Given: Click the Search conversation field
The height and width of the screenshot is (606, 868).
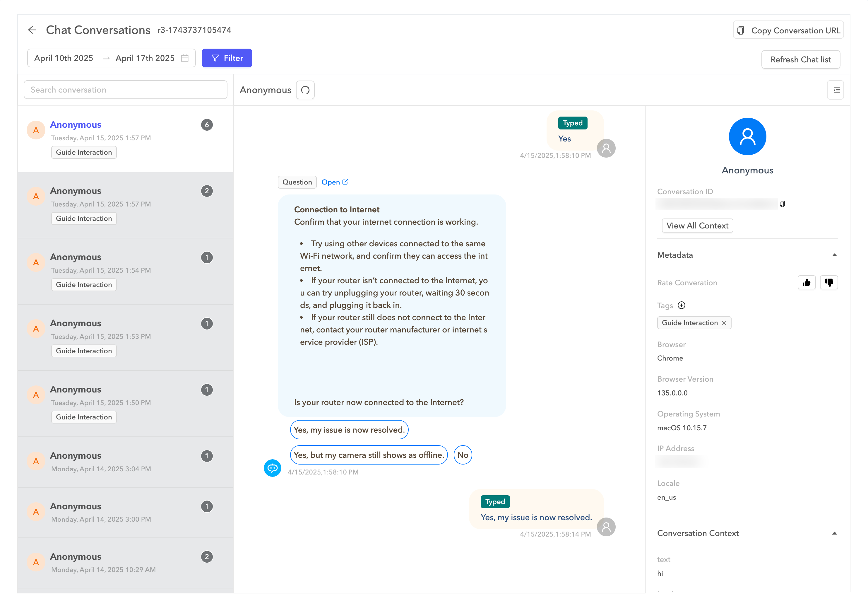Looking at the screenshot, I should [x=125, y=90].
